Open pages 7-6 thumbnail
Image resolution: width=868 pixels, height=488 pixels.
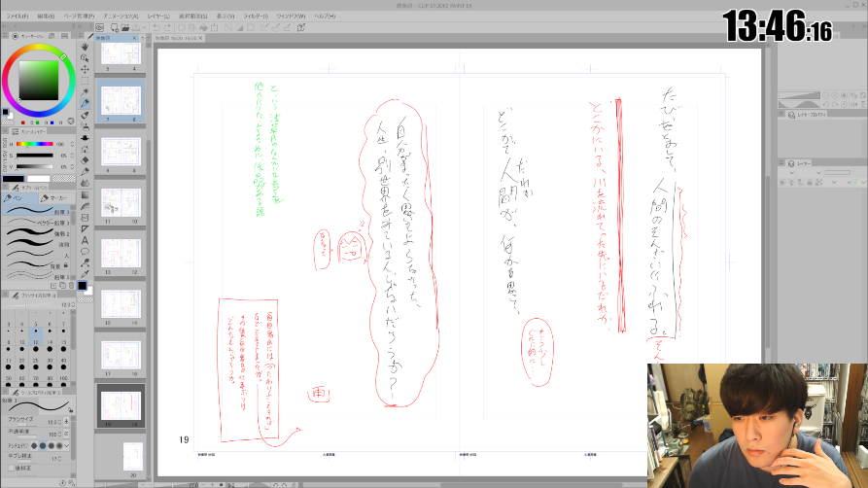click(121, 100)
